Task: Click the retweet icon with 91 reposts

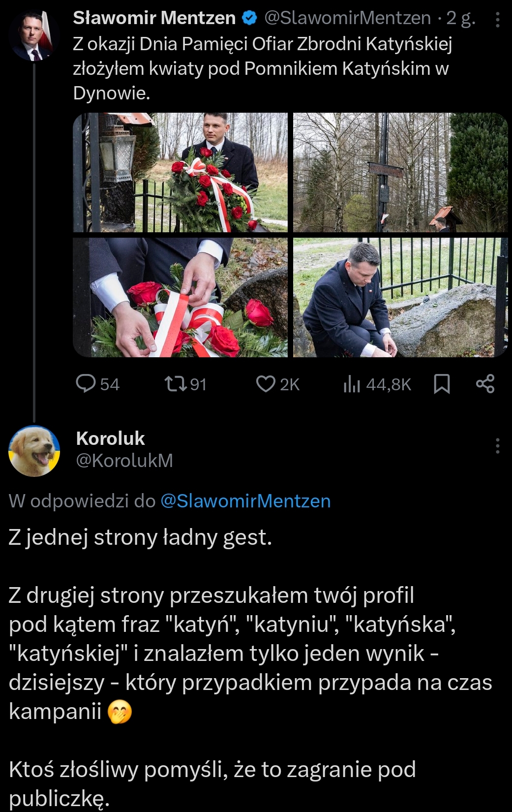Action: tap(173, 384)
